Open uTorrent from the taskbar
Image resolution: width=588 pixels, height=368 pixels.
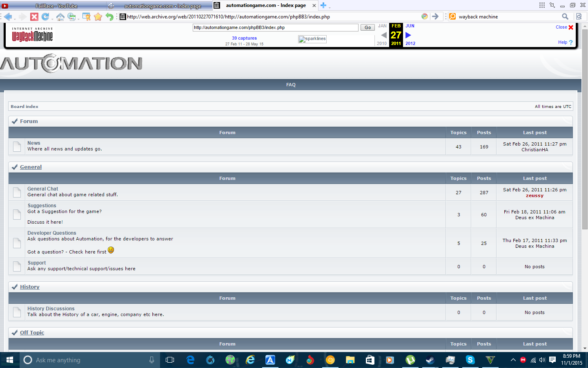410,360
